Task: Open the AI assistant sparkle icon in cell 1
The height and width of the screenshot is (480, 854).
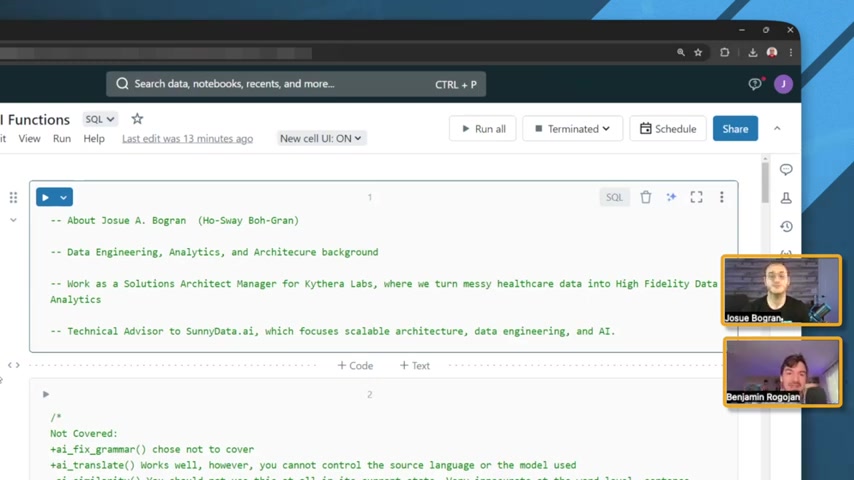Action: click(x=671, y=197)
